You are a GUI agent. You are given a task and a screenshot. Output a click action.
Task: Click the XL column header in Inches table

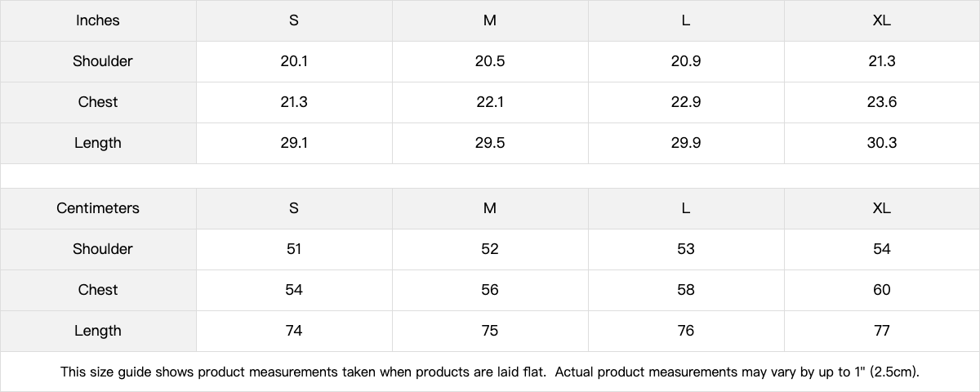(x=881, y=20)
